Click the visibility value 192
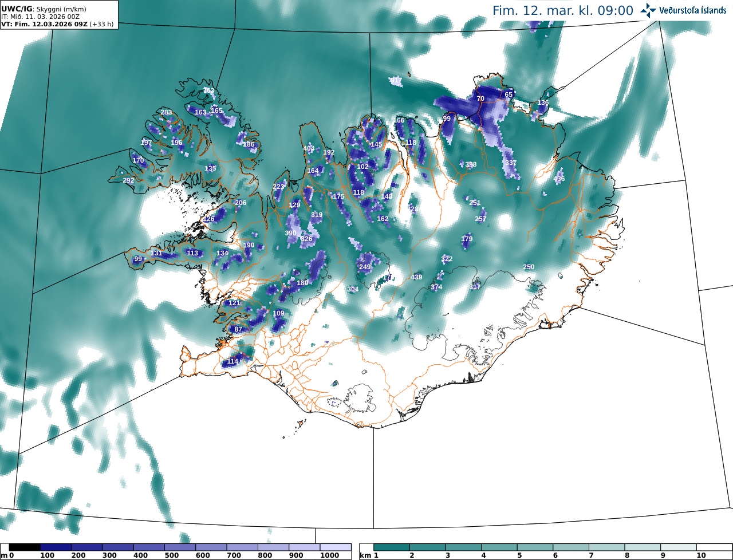Screen dimensions: 733x560 (329, 152)
